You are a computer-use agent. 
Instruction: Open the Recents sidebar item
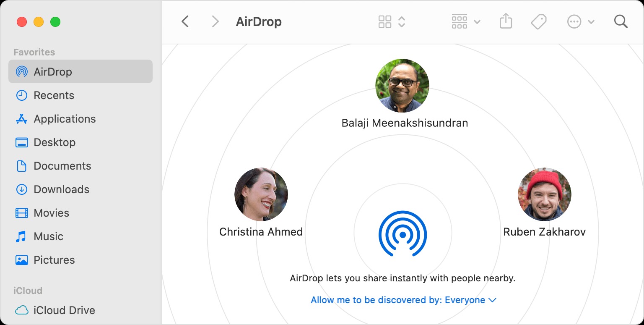(x=80, y=95)
